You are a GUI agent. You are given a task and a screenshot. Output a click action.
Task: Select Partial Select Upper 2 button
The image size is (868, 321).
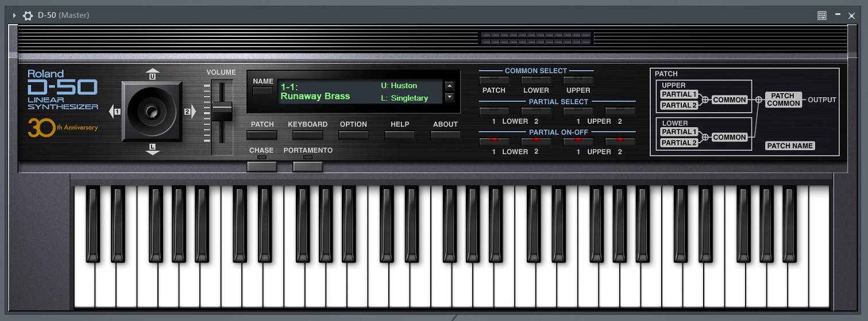[620, 112]
